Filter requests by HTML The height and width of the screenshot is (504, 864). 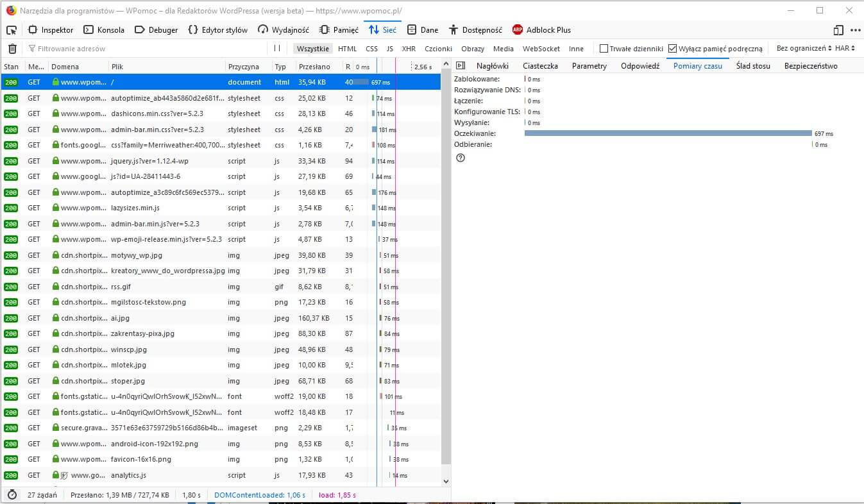tap(347, 49)
